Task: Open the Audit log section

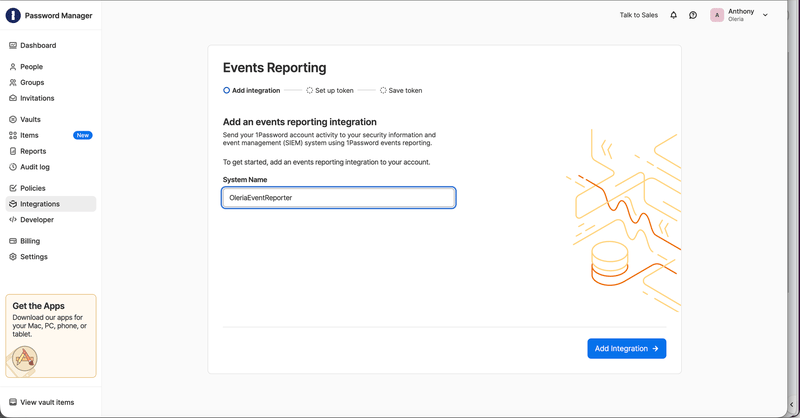Action: point(35,167)
